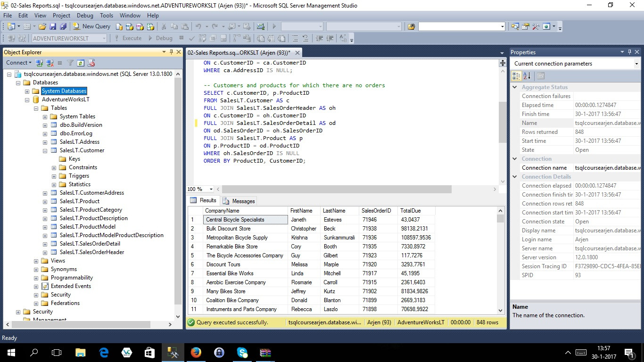
Task: Open the 100 % zoom dropdown
Action: click(211, 189)
